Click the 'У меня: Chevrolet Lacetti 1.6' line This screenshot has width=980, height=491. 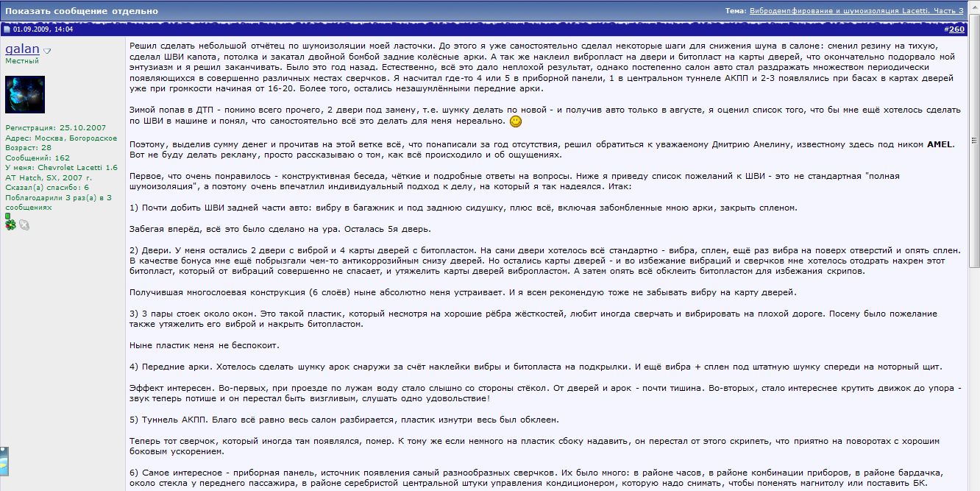(61, 168)
